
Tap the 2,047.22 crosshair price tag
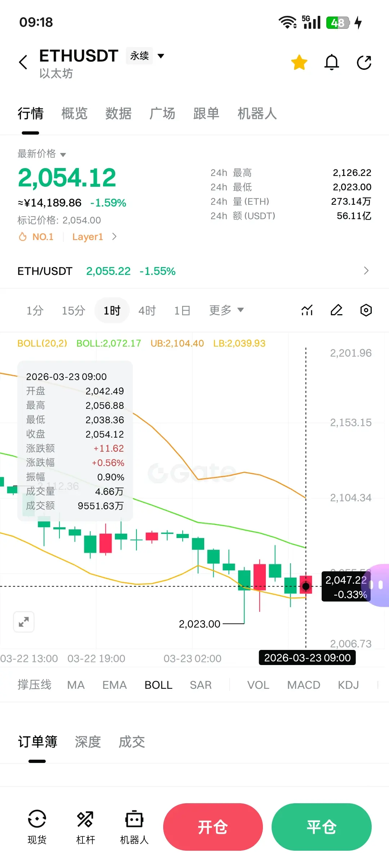tap(346, 587)
